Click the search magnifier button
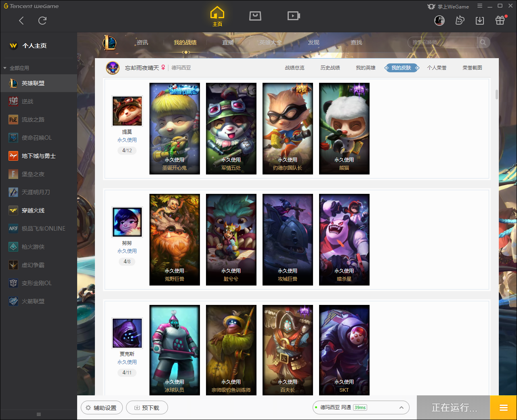Screen dimensions: 517x420 pyautogui.click(x=483, y=42)
